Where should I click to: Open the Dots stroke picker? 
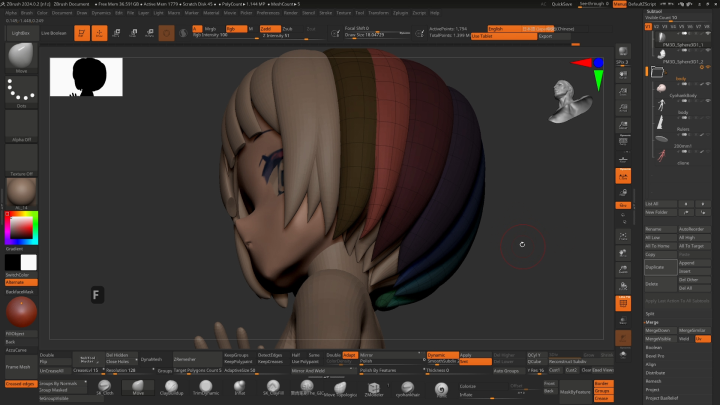(21, 91)
